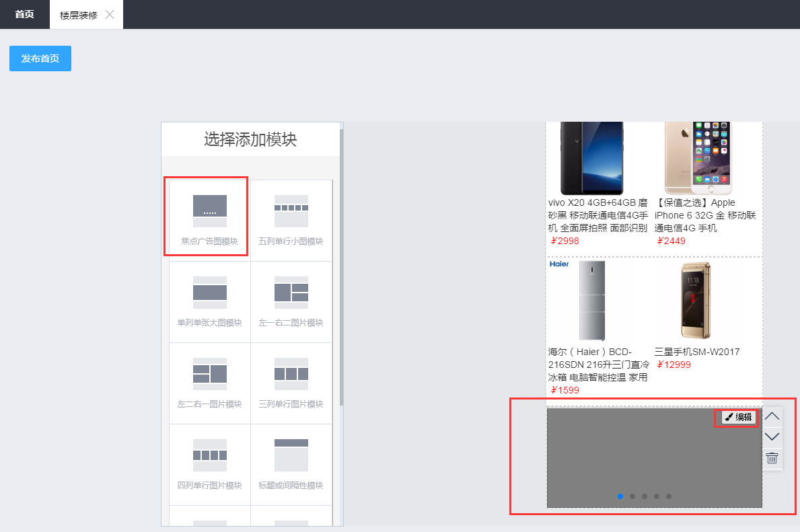Select the fifth carousel indicator dot

click(x=669, y=496)
